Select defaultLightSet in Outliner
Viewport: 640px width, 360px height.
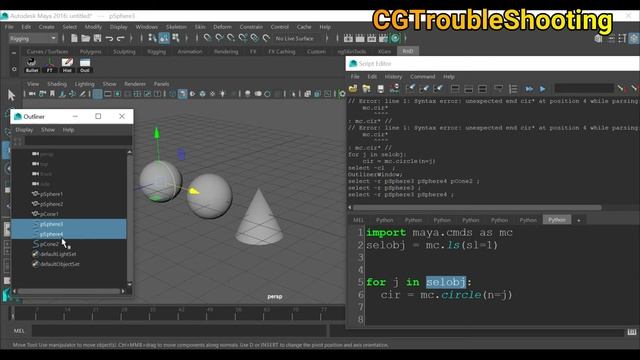[x=58, y=254]
